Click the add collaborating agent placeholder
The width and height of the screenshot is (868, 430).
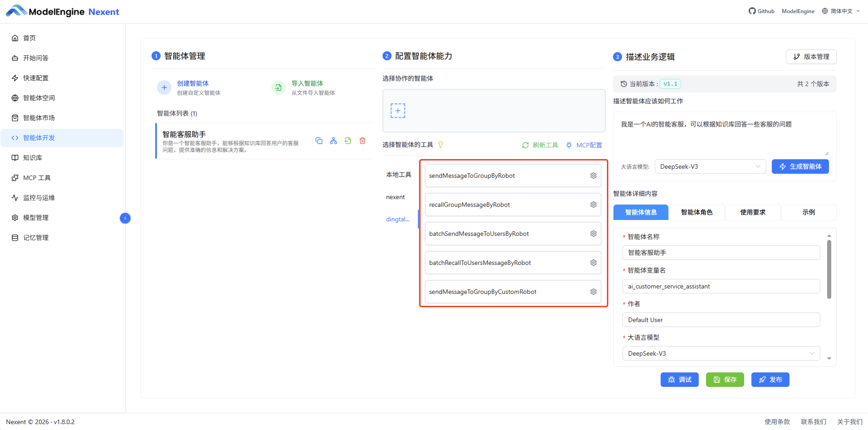pos(398,110)
